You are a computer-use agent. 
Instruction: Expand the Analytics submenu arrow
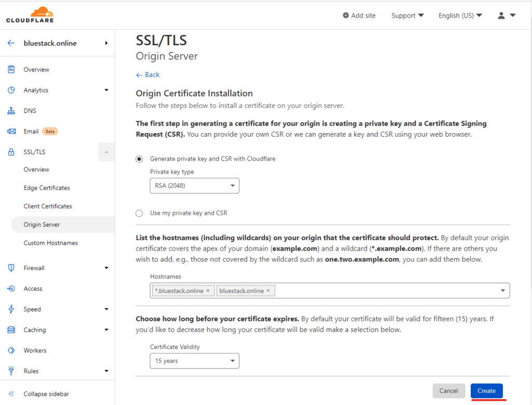[x=107, y=90]
